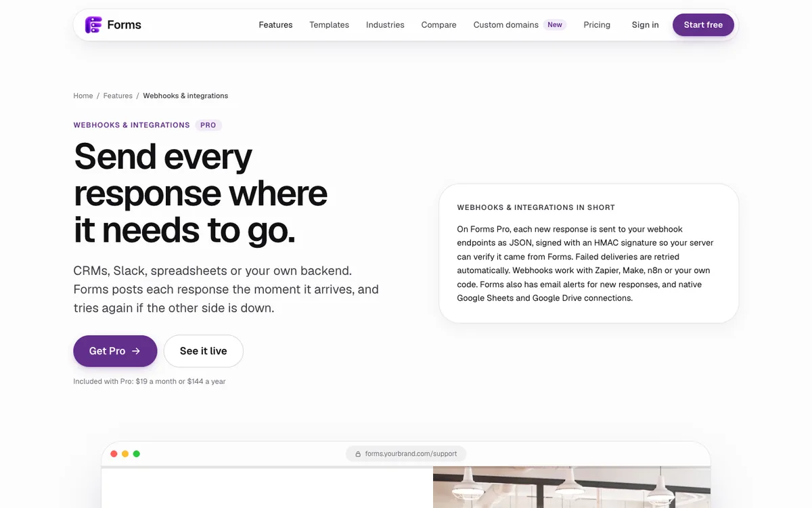
Task: Go to Home breadcrumb
Action: pyautogui.click(x=83, y=96)
